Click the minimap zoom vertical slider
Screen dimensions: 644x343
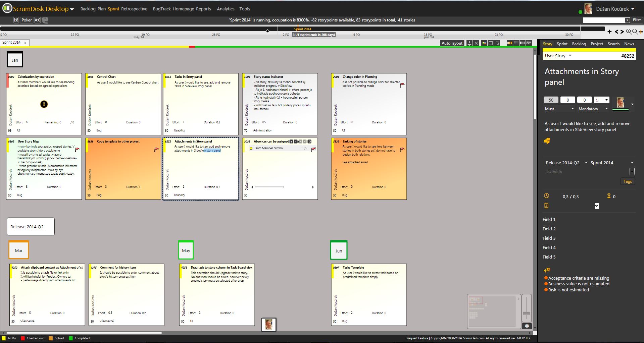(527, 308)
